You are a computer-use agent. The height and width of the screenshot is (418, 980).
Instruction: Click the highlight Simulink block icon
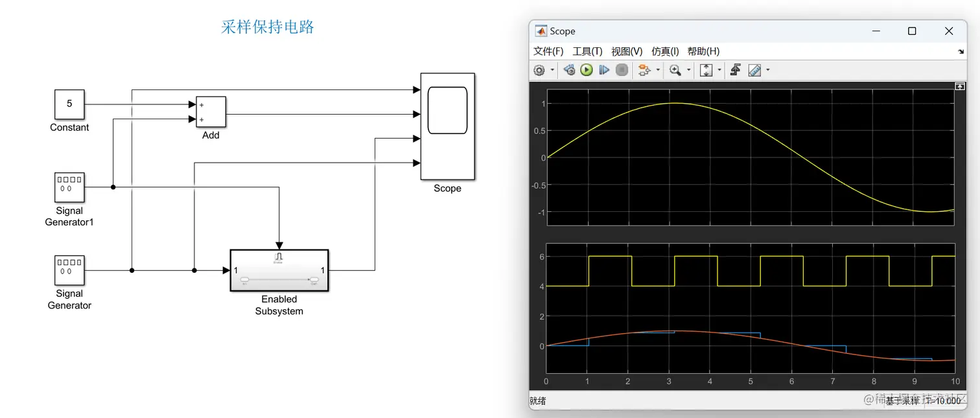tap(644, 70)
